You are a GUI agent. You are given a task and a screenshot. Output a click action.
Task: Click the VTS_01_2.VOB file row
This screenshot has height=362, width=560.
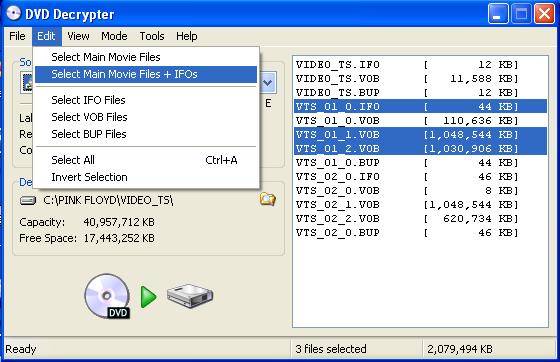pos(420,149)
